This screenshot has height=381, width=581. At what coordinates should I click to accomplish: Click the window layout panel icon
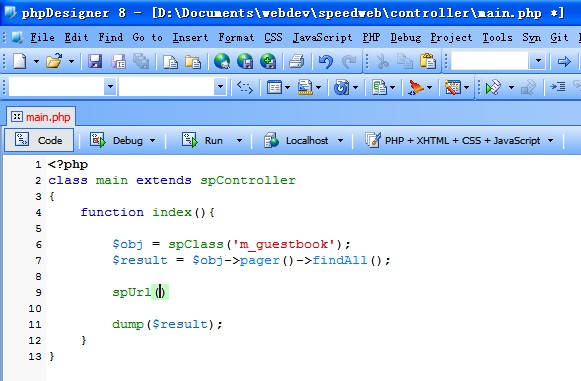click(275, 87)
